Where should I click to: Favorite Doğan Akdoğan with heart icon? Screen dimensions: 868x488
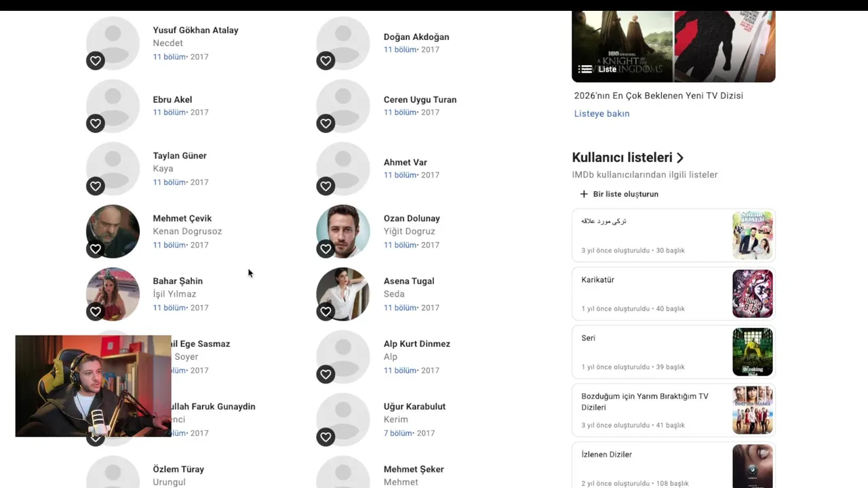pyautogui.click(x=326, y=61)
